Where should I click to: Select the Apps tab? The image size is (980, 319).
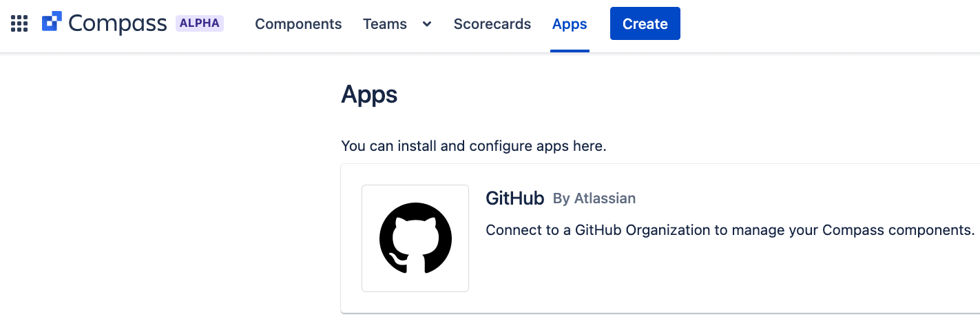(x=570, y=23)
